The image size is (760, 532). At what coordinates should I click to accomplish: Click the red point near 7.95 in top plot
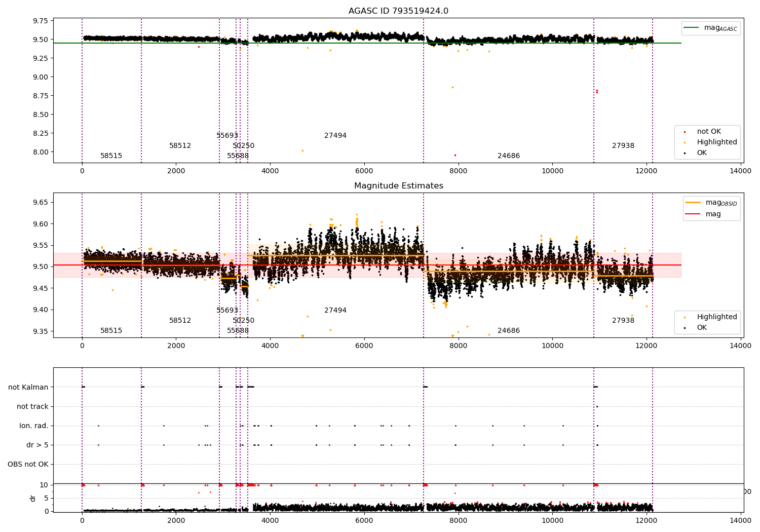pyautogui.click(x=455, y=155)
